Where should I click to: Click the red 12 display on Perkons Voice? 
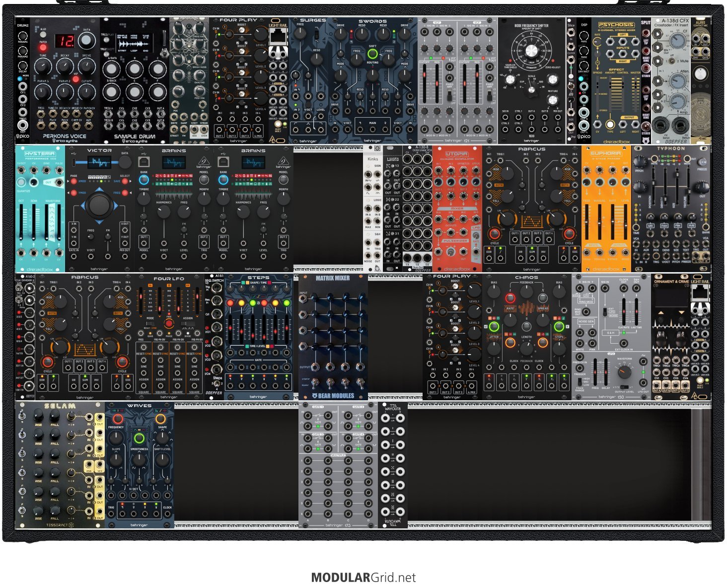(x=64, y=41)
